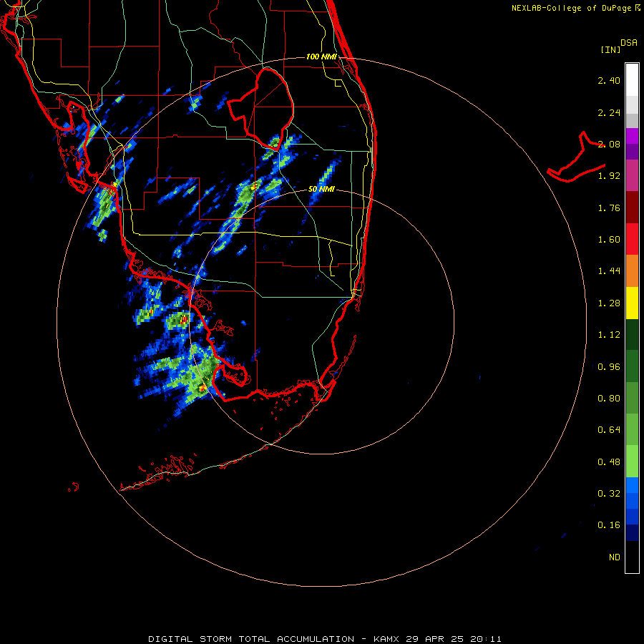Pick the bright red swatch beside 1.60
Screen dimensions: 644x644
point(632,239)
